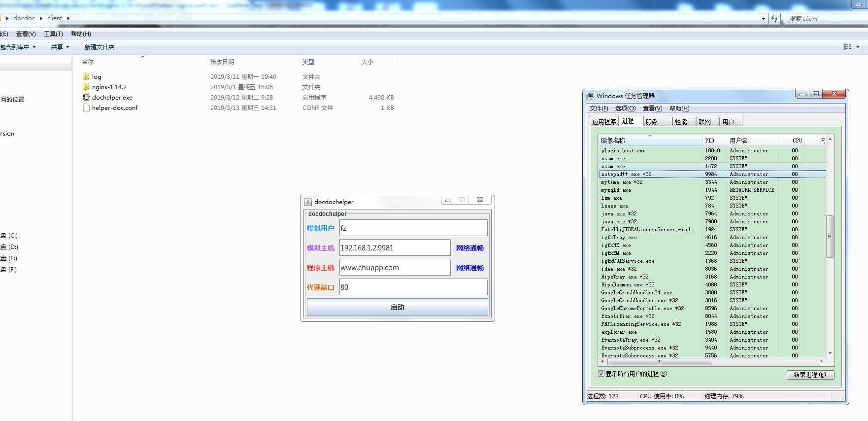The width and height of the screenshot is (868, 421).
Task: Click the refresh button beside address bar
Action: click(x=774, y=18)
